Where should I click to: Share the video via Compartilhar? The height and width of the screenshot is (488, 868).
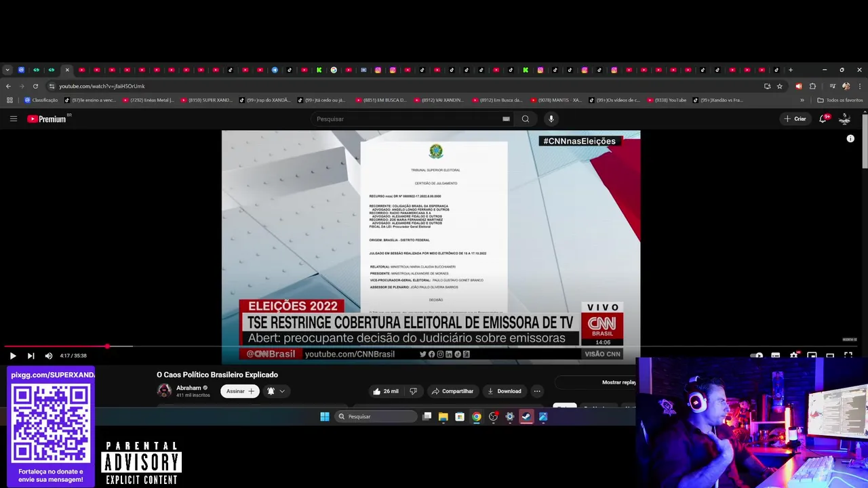click(x=452, y=391)
